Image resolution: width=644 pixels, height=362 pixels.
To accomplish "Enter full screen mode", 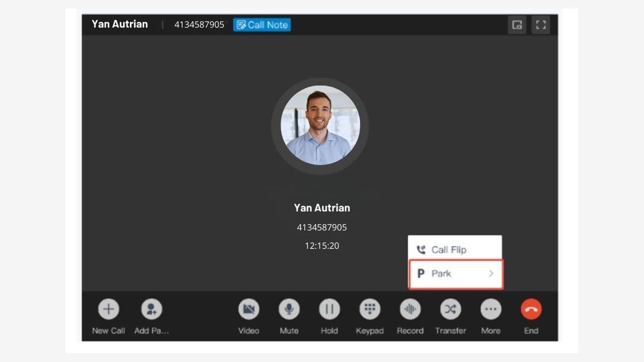I will coord(540,25).
